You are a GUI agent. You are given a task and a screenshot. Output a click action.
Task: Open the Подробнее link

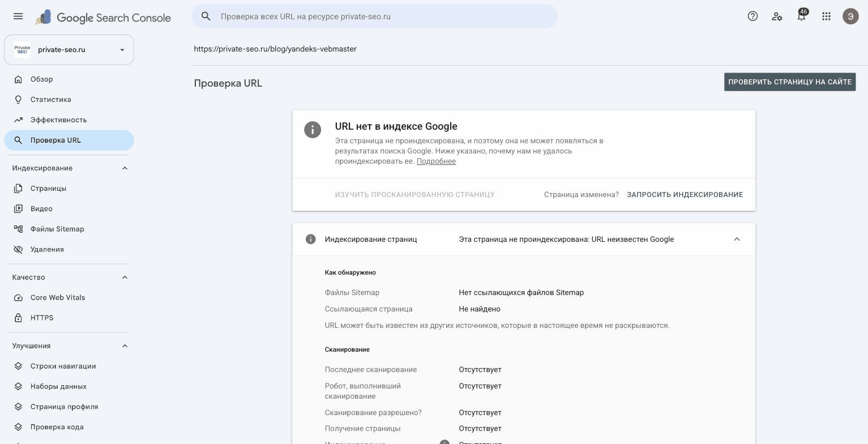(x=436, y=161)
